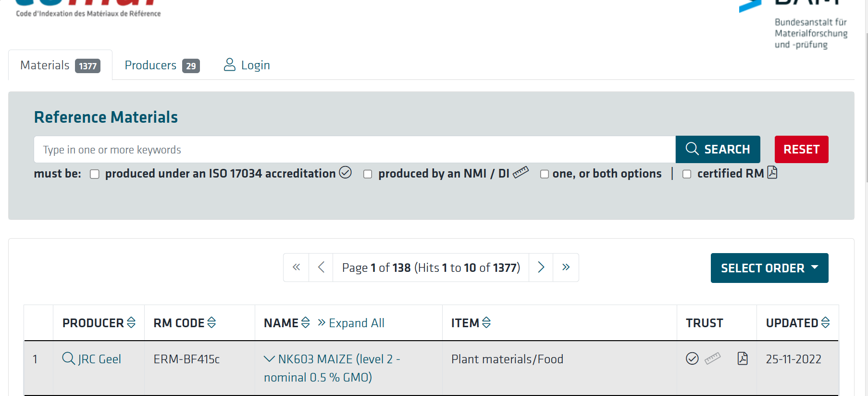
Task: Check the produced by an NMI / DI box
Action: pyautogui.click(x=368, y=174)
